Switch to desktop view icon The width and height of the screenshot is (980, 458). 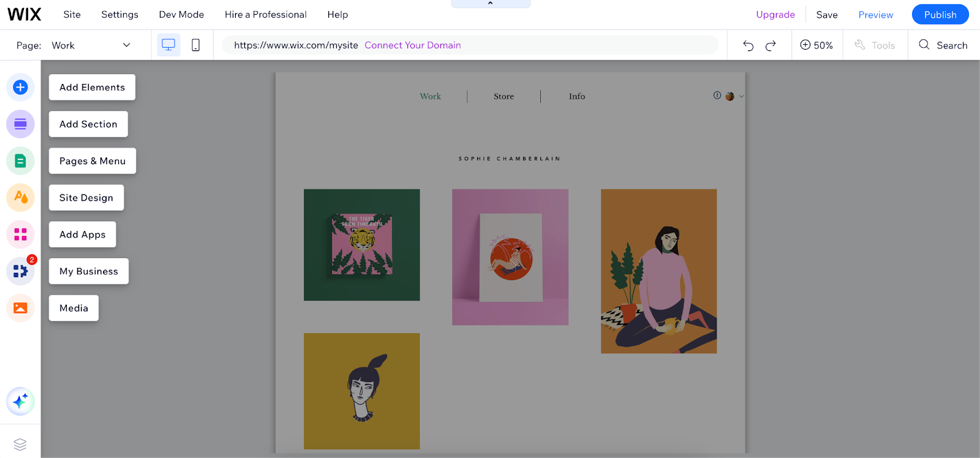168,45
